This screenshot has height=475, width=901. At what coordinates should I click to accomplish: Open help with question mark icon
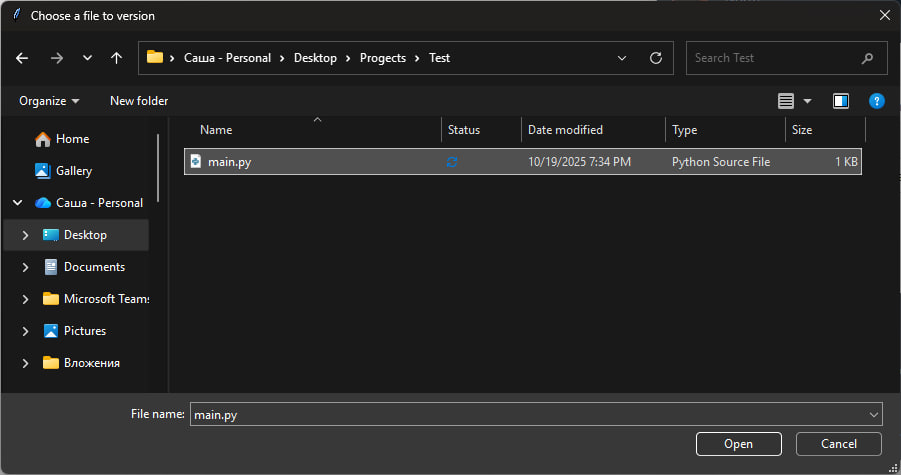[x=876, y=101]
